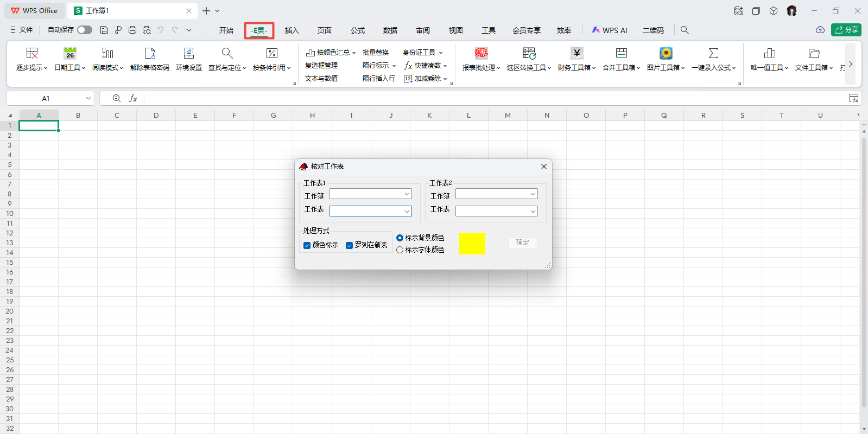Expand 工作表2 工作表 dropdown
This screenshot has height=434, width=868.
tap(533, 211)
